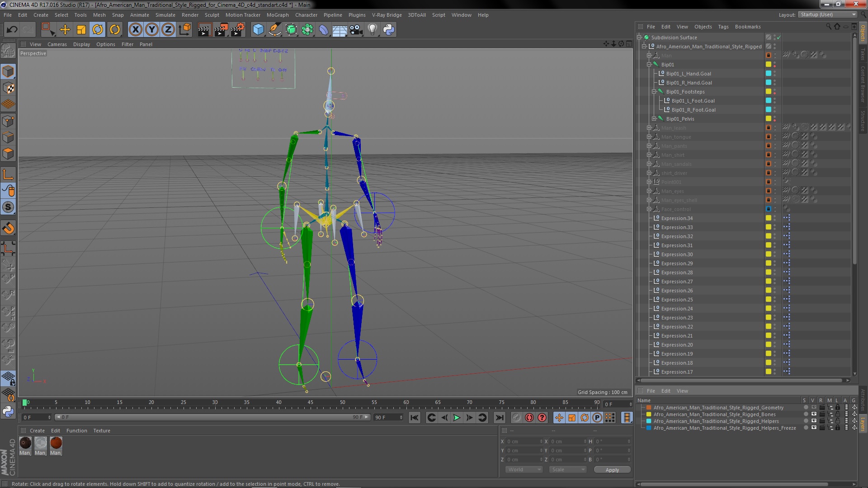Screen dimensions: 868x488
Task: Toggle solo for Rigged_Geometry layer
Action: (806, 408)
